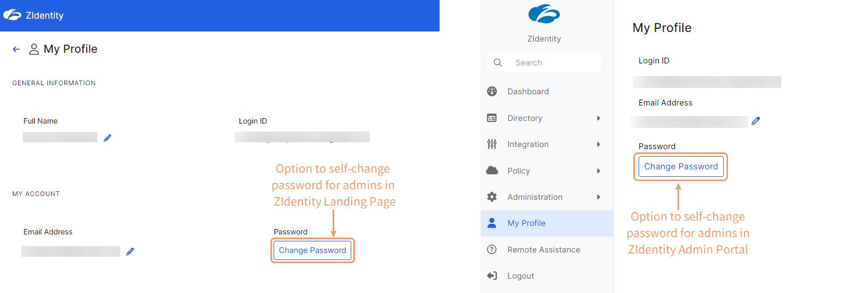Expand the Administration submenu arrow
The width and height of the screenshot is (868, 293).
click(599, 197)
